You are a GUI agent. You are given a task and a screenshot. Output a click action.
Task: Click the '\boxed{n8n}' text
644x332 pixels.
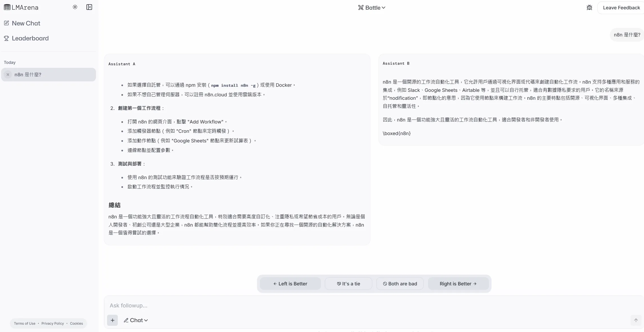click(397, 133)
